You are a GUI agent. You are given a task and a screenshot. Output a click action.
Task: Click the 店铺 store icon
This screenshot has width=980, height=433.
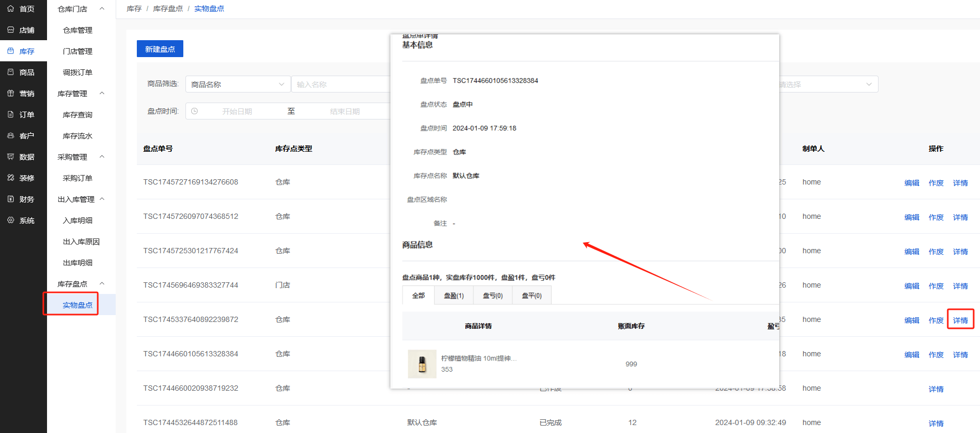coord(11,30)
